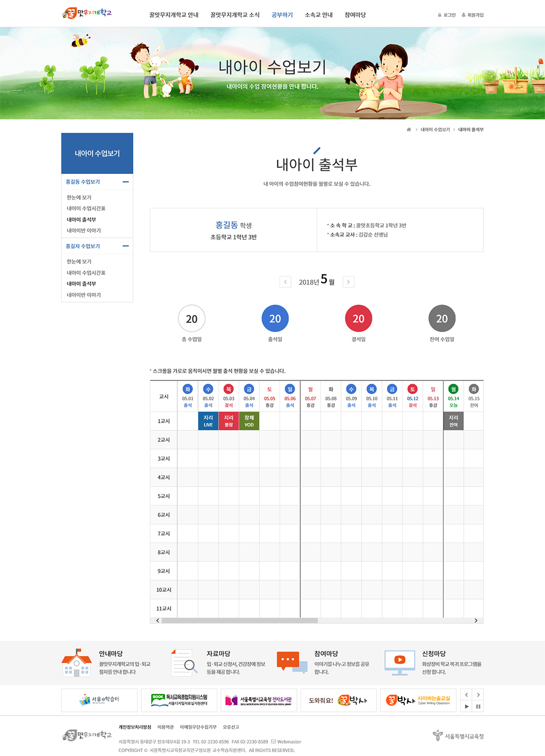Open 이메일무단수집거부 footer link
Screen dimensions: 545x756
[198, 727]
